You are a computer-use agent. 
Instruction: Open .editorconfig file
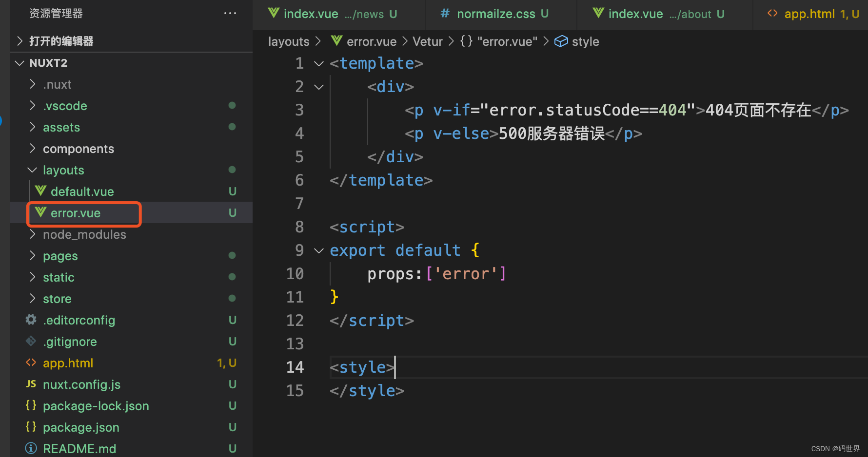tap(131, 320)
